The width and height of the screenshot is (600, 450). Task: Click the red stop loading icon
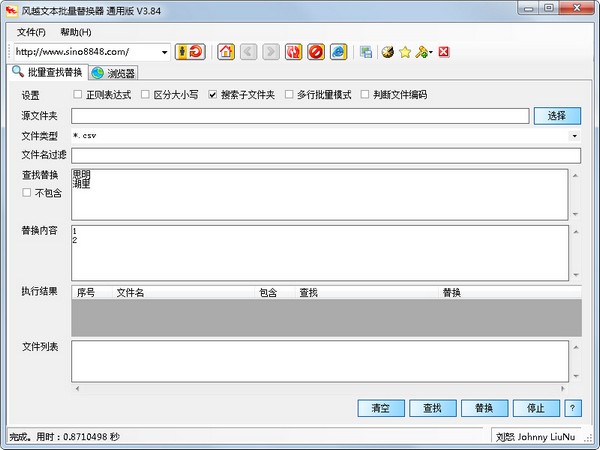coord(316,51)
